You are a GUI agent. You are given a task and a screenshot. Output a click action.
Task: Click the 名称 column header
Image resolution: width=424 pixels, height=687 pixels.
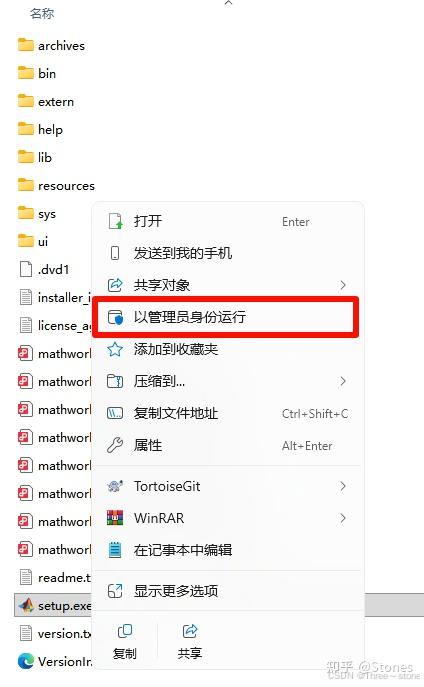tap(42, 14)
